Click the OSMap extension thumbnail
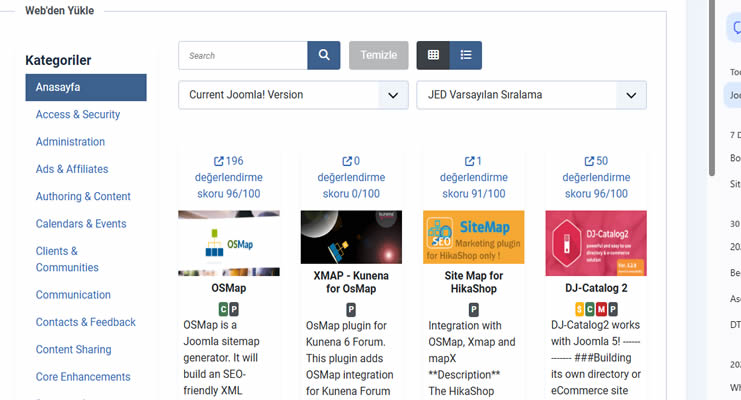741x400 pixels. pyautogui.click(x=229, y=243)
